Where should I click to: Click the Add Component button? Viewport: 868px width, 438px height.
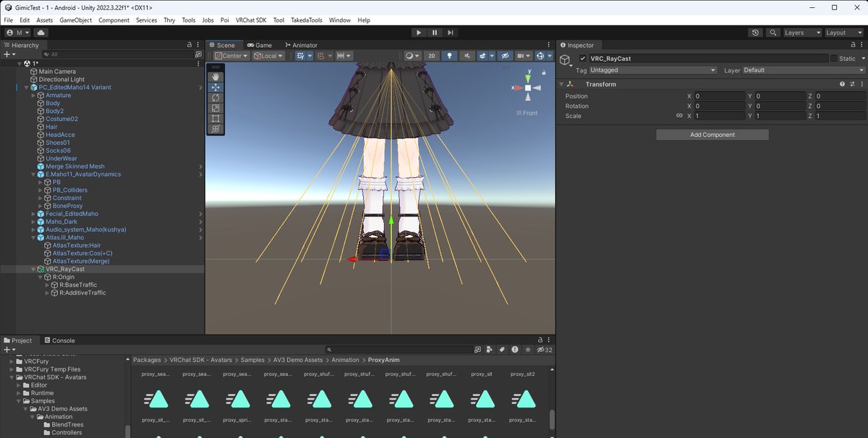[x=712, y=135]
